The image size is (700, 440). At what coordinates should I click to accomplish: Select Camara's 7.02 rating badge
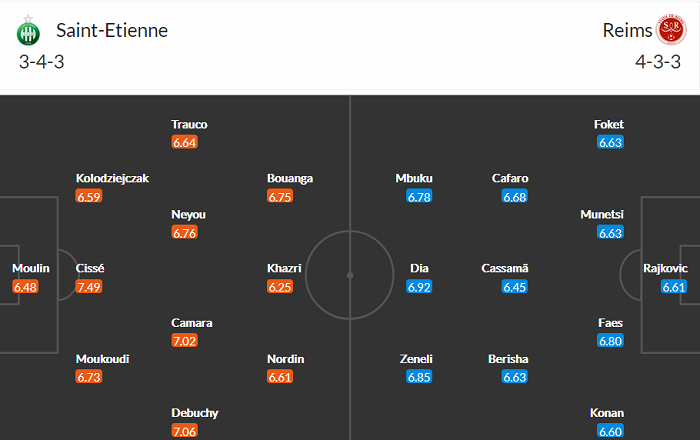tap(185, 341)
